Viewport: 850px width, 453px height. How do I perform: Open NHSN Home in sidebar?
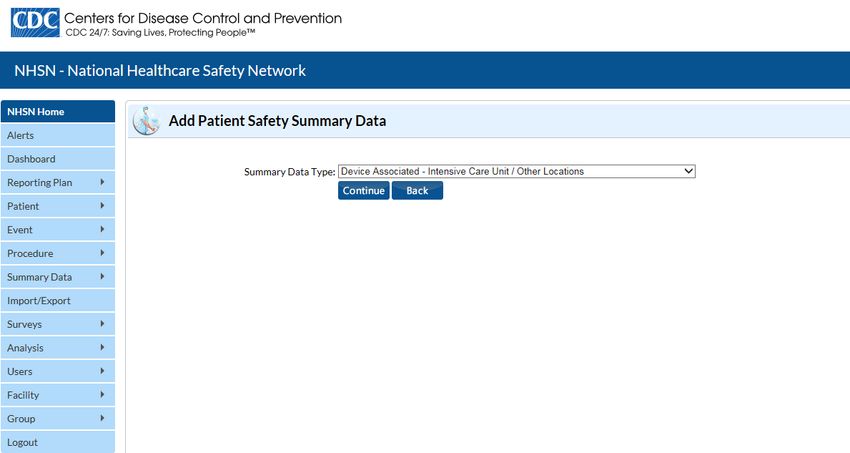pyautogui.click(x=58, y=112)
